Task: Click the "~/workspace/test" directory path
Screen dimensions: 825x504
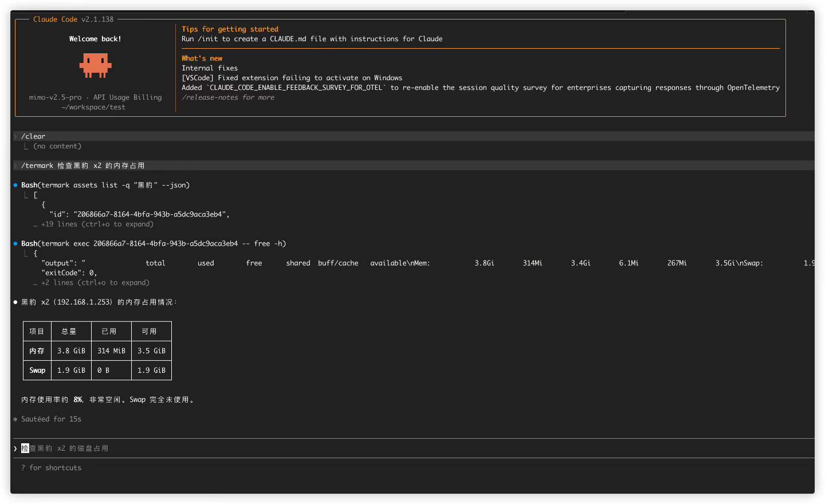Action: pyautogui.click(x=93, y=107)
